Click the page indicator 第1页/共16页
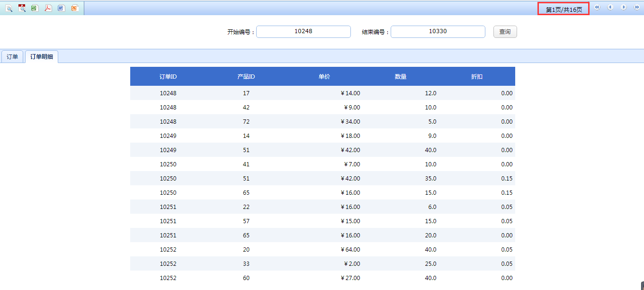The image size is (644, 290). point(563,9)
